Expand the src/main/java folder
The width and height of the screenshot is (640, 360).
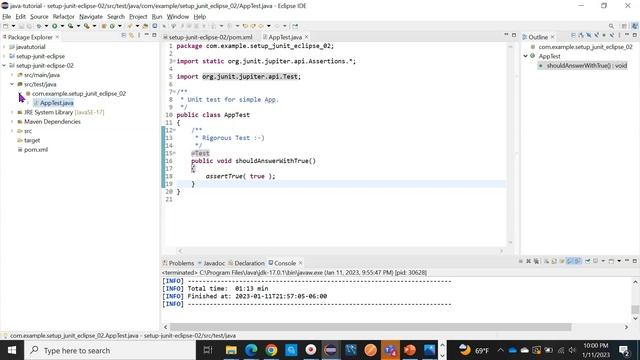click(12, 75)
